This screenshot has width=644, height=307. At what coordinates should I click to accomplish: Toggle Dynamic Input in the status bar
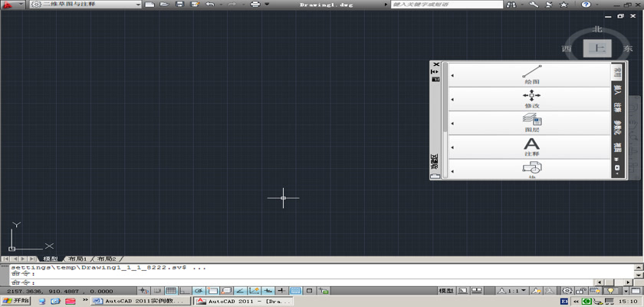(x=268, y=291)
